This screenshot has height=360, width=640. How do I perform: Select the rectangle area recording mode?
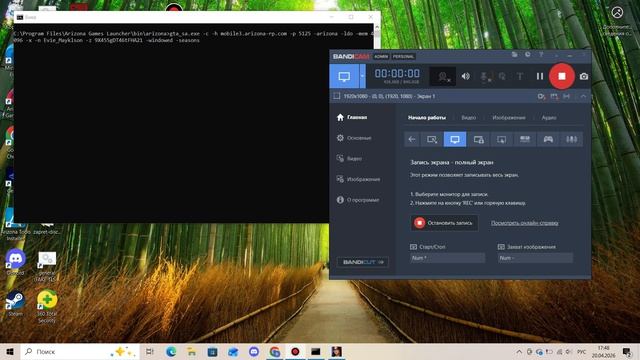click(x=432, y=139)
